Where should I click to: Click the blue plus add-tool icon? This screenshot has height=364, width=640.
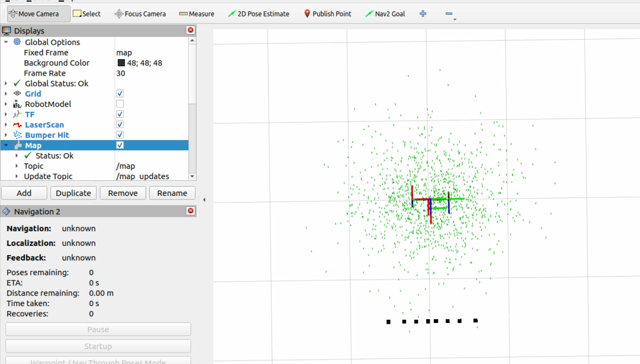click(423, 14)
